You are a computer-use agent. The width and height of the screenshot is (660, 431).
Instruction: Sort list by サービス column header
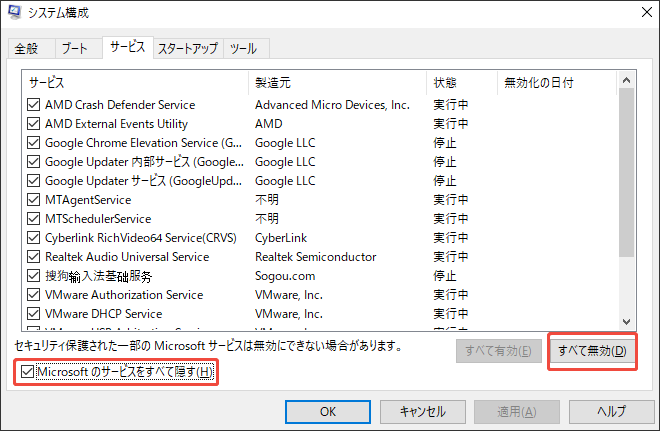click(136, 82)
